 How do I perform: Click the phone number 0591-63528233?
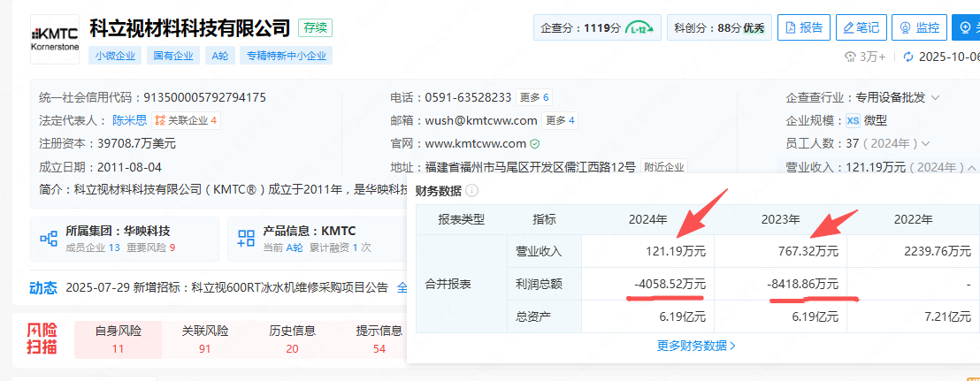[x=469, y=97]
